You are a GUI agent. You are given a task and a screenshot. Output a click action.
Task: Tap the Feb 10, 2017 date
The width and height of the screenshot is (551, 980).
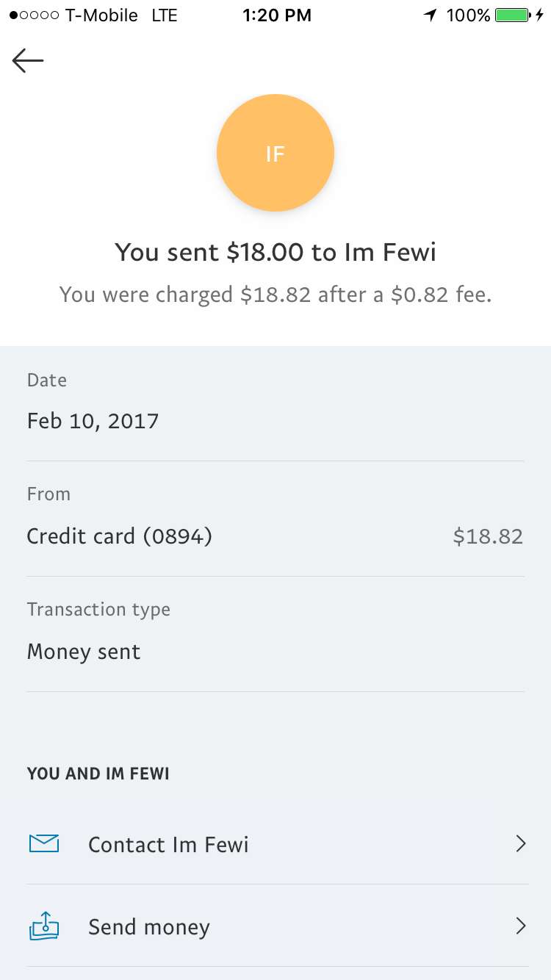pyautogui.click(x=93, y=421)
